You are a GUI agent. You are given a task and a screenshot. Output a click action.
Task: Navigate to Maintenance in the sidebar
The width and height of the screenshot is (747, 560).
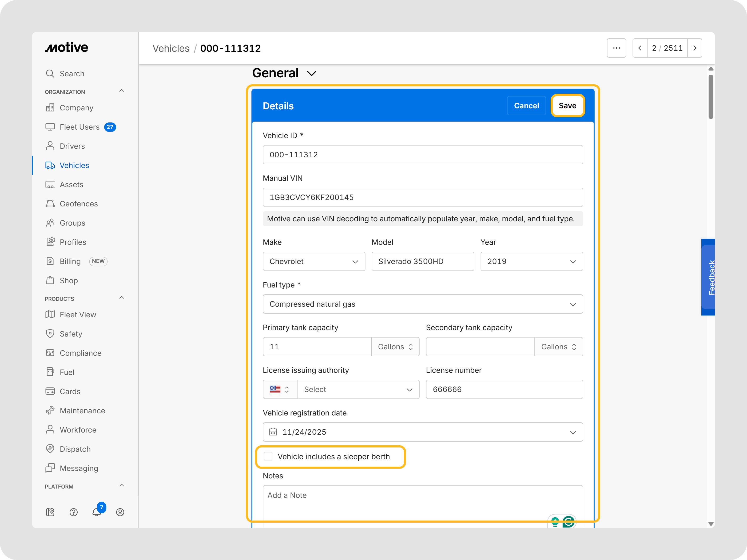[82, 411]
